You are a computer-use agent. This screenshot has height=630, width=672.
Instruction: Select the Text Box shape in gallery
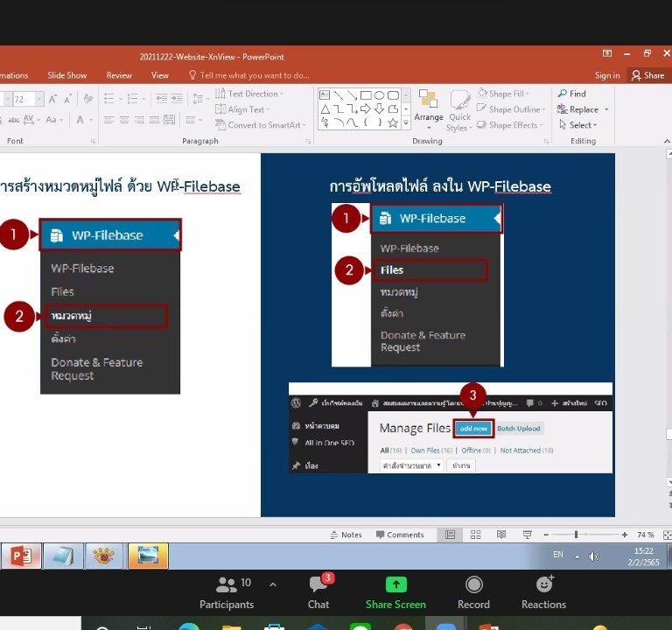(x=325, y=94)
